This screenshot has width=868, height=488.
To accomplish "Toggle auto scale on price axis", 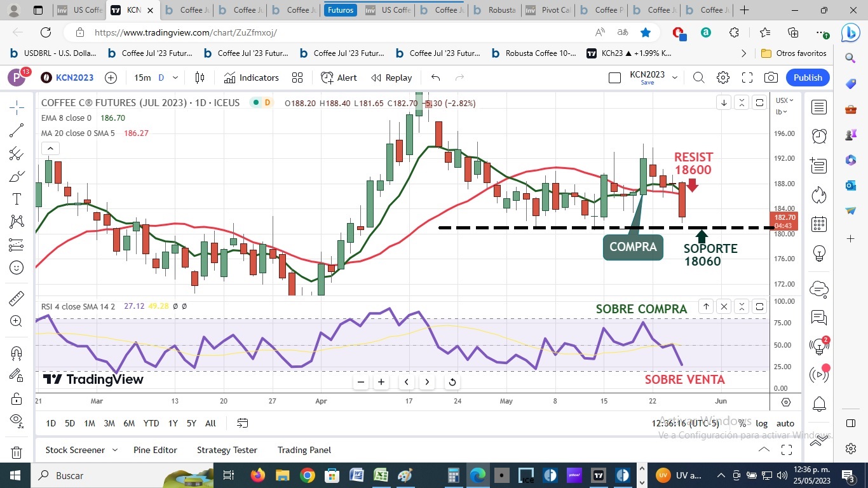I will click(x=785, y=423).
